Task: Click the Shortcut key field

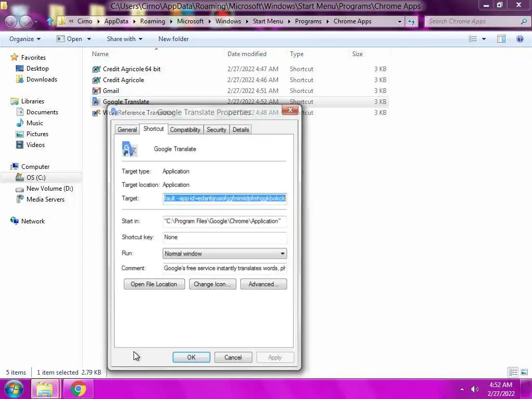Action: (x=224, y=237)
